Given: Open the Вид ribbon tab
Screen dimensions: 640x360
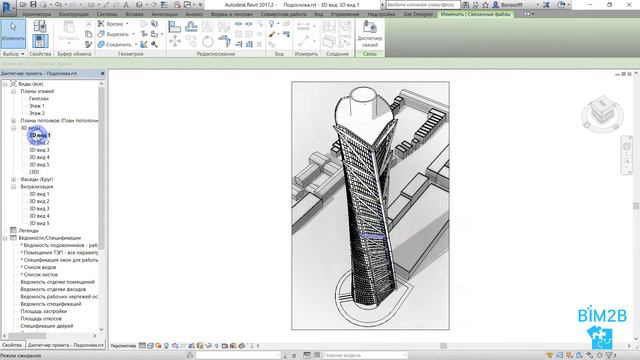Looking at the screenshot, I should [x=318, y=14].
